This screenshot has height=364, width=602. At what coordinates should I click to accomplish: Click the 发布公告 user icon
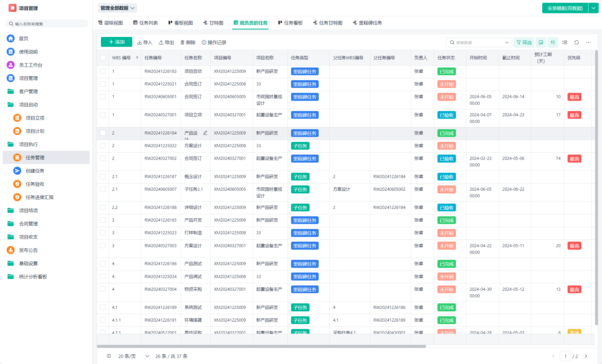[x=10, y=250]
